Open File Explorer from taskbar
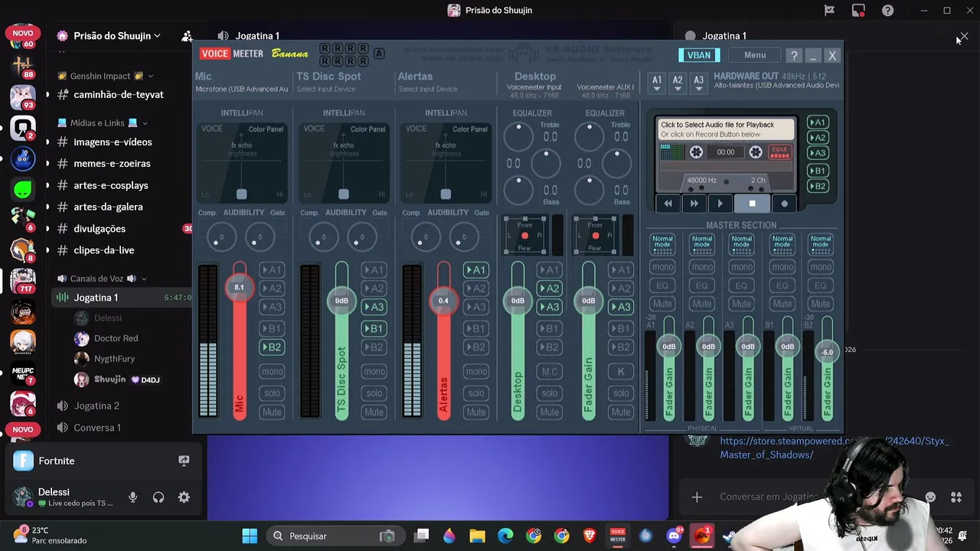Image resolution: width=980 pixels, height=551 pixels. point(477,536)
